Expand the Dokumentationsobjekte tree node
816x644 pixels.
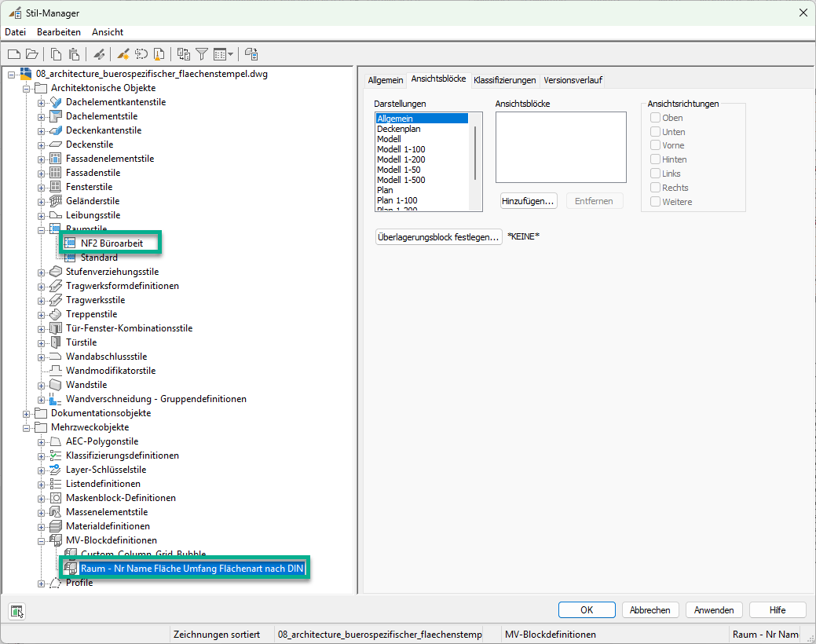(27, 413)
